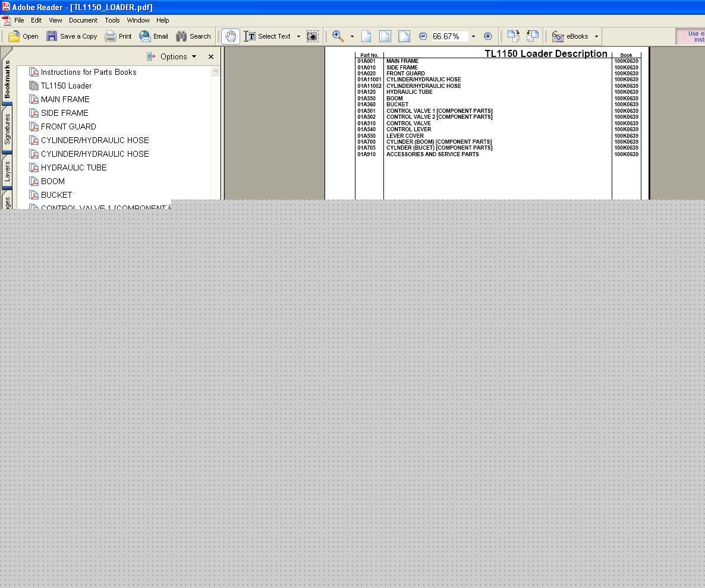Select the Hand tool
Screen dimensions: 705x588
click(x=231, y=36)
